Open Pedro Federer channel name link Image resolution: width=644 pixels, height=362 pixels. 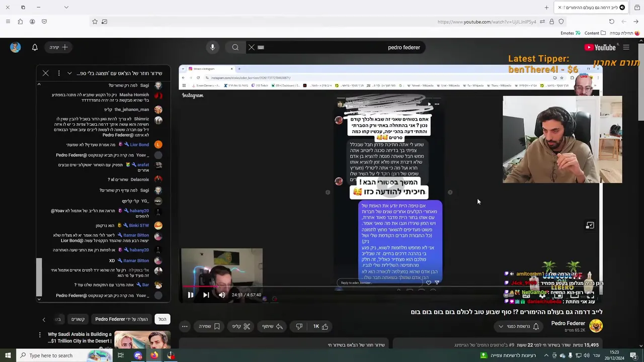pyautogui.click(x=568, y=323)
